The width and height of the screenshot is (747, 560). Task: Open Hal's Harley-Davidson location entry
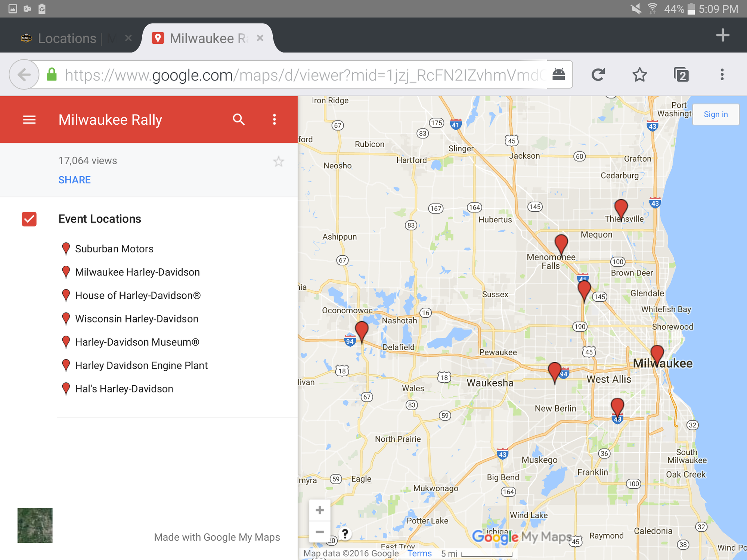pyautogui.click(x=124, y=389)
